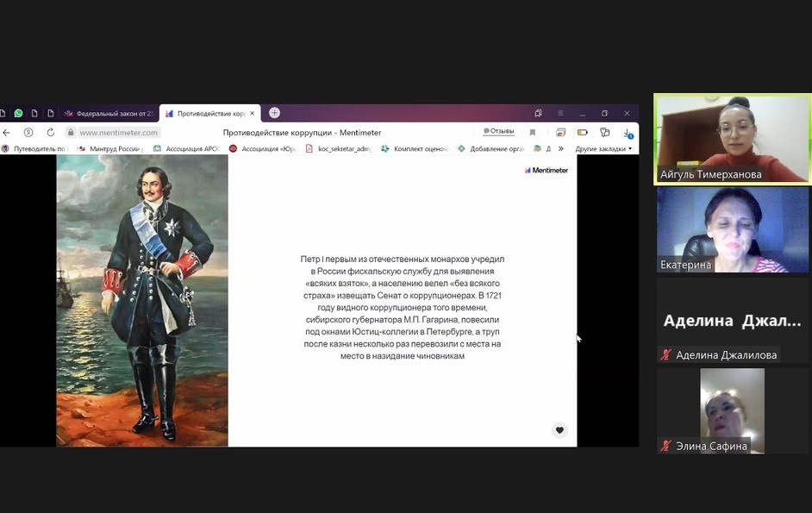The height and width of the screenshot is (513, 812).
Task: Show hidden bookmarks with the double chevron
Action: point(561,148)
